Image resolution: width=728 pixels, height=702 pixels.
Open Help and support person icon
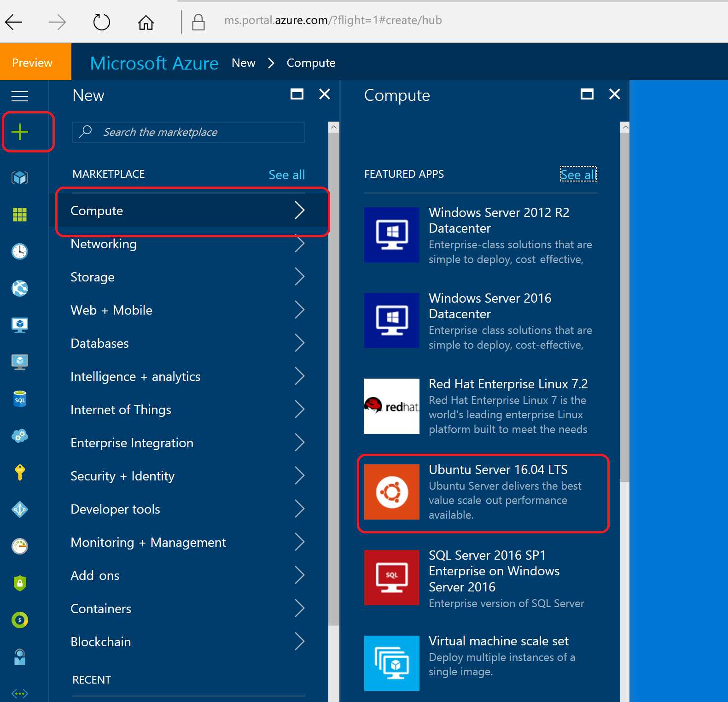tap(20, 657)
